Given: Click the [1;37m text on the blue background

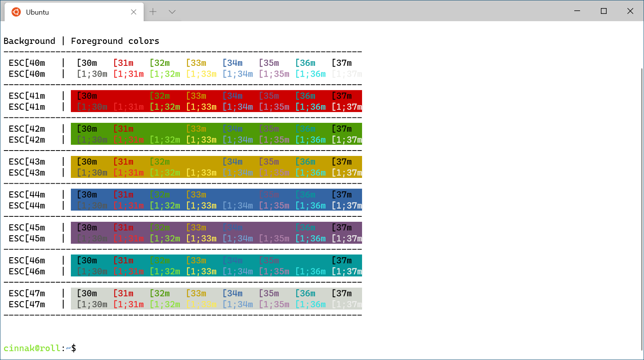Looking at the screenshot, I should 347,206.
